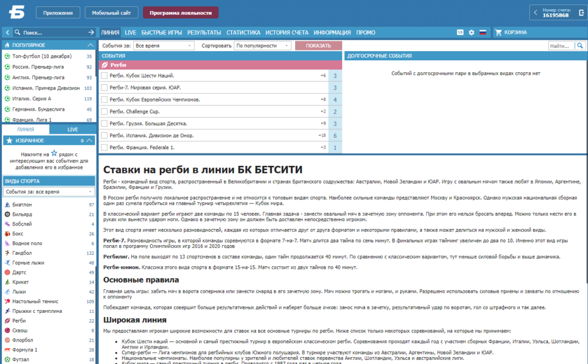Collapse the Избранное section chevron
588x364 pixels.
89,141
